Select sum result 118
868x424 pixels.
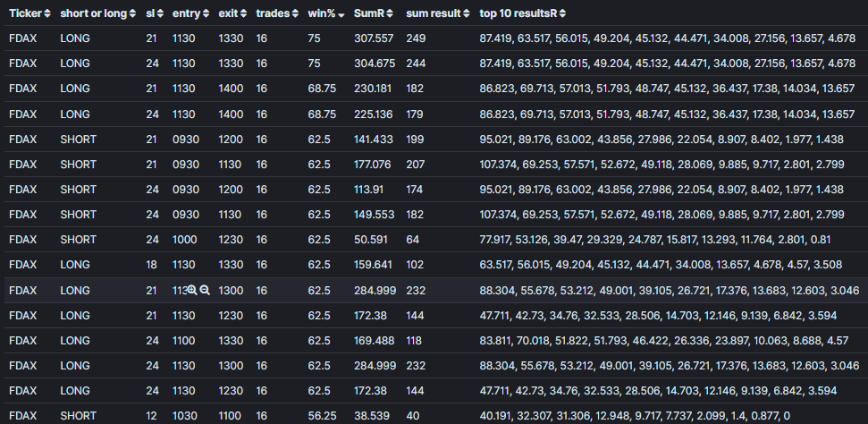click(x=414, y=340)
